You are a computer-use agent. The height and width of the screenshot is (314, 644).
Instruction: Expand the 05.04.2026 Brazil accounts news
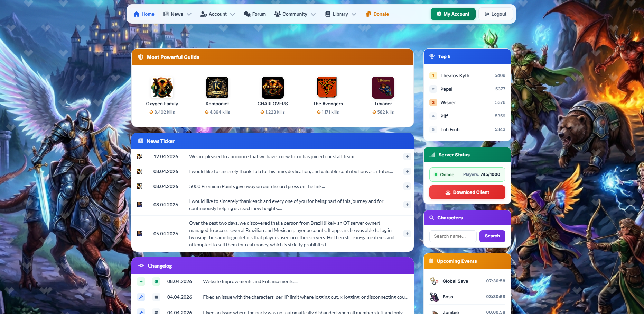tap(407, 234)
